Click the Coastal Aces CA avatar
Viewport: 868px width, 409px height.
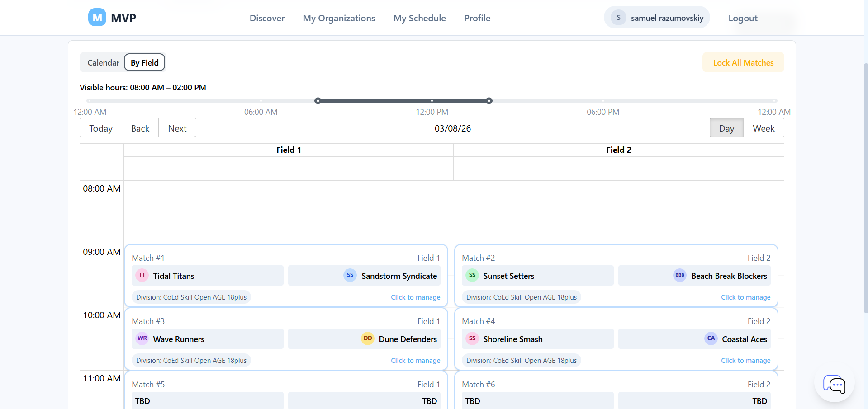pyautogui.click(x=711, y=338)
